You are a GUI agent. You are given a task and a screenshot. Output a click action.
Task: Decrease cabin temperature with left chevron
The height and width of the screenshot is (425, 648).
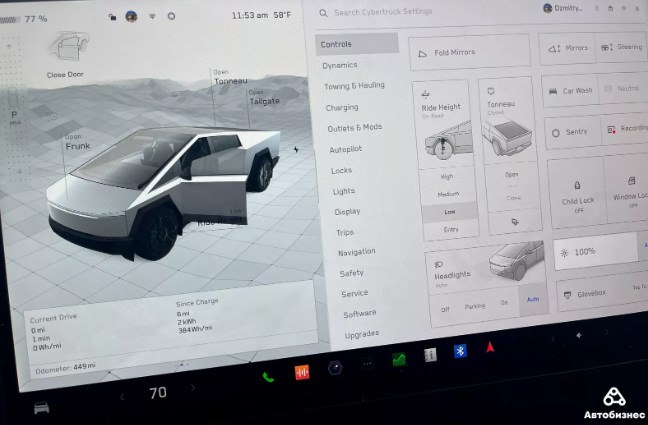pyautogui.click(x=122, y=397)
